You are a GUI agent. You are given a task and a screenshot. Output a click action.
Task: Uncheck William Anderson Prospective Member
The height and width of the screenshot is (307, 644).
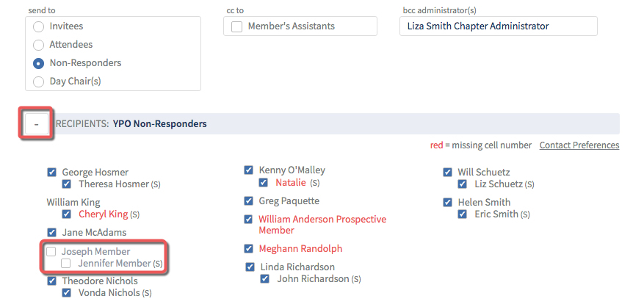coord(248,219)
